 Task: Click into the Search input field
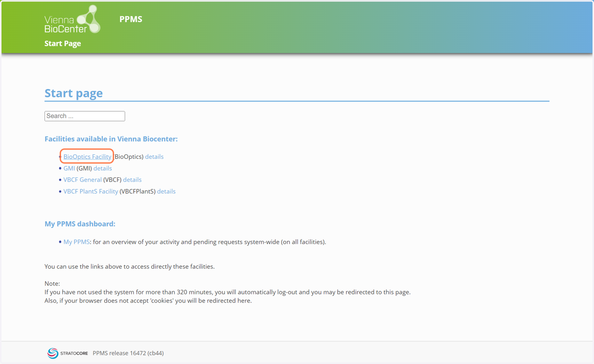click(85, 116)
